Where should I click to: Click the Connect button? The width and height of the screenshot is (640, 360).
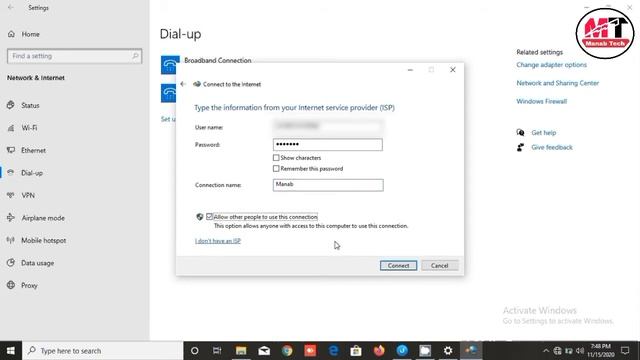(398, 266)
